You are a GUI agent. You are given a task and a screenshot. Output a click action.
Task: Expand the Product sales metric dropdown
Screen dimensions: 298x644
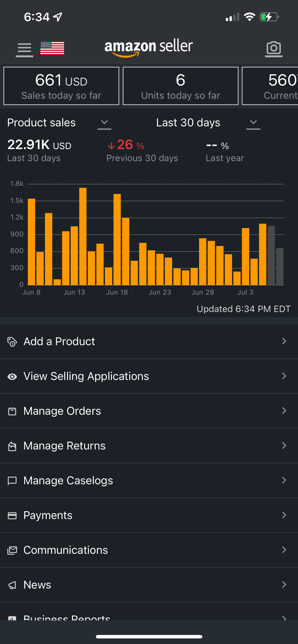[x=104, y=123]
